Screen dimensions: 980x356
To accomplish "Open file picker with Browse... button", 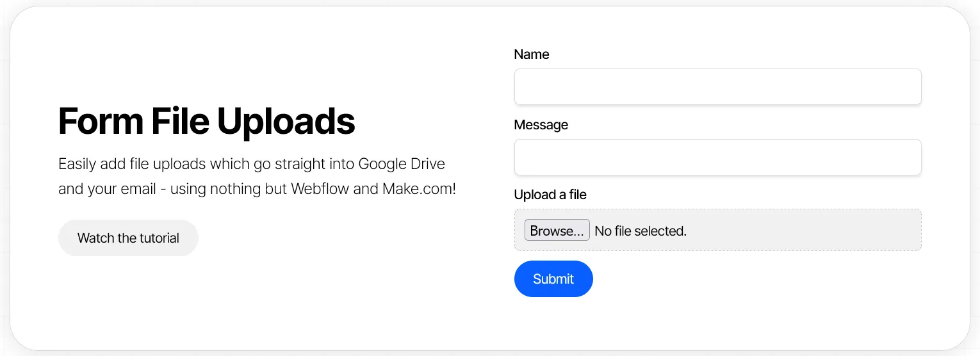I will click(557, 231).
